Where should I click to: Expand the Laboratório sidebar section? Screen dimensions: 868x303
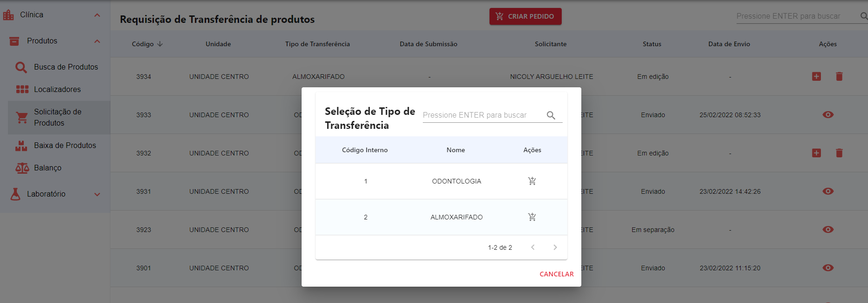[97, 194]
